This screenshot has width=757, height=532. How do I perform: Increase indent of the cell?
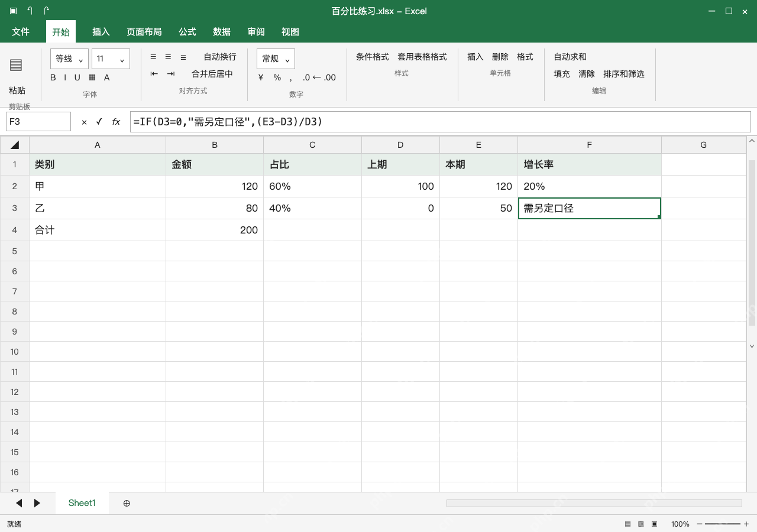coord(171,74)
